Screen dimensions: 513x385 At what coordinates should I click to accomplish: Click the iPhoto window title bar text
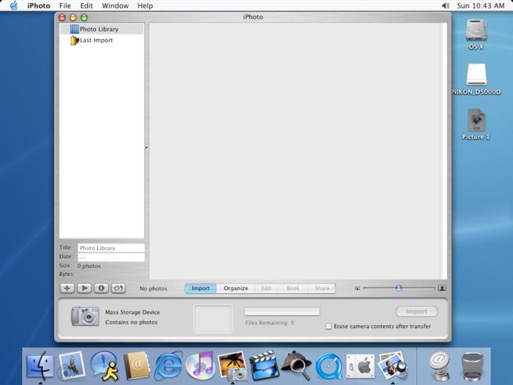point(253,17)
